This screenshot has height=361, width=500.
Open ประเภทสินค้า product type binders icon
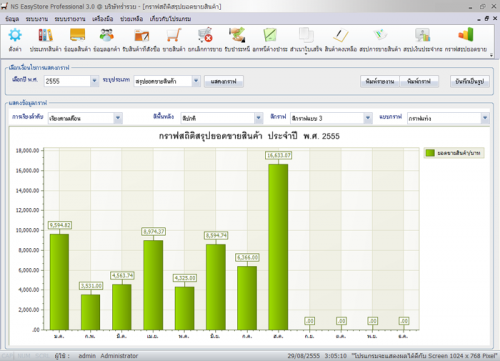(45, 35)
